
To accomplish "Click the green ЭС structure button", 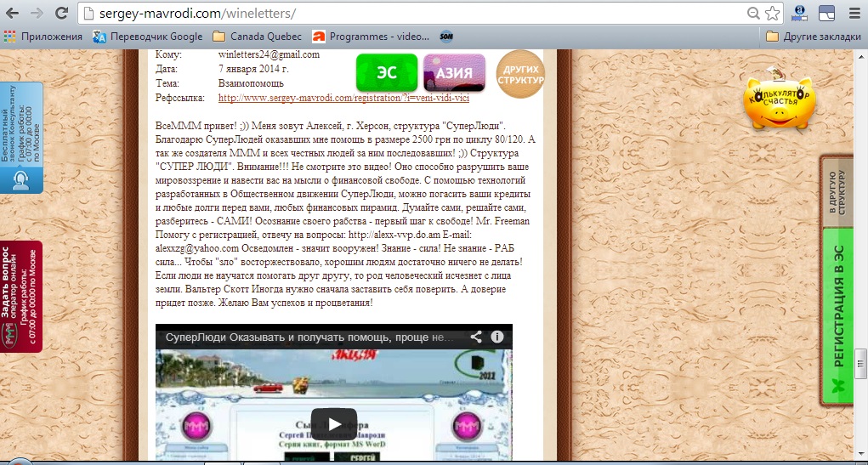I will [x=387, y=72].
